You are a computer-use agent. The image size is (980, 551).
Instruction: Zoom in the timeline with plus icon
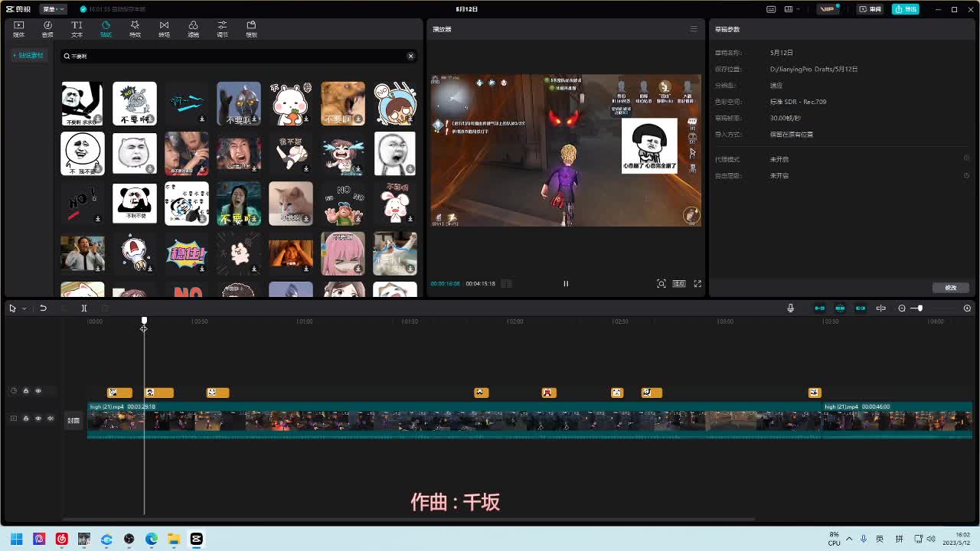coord(967,308)
